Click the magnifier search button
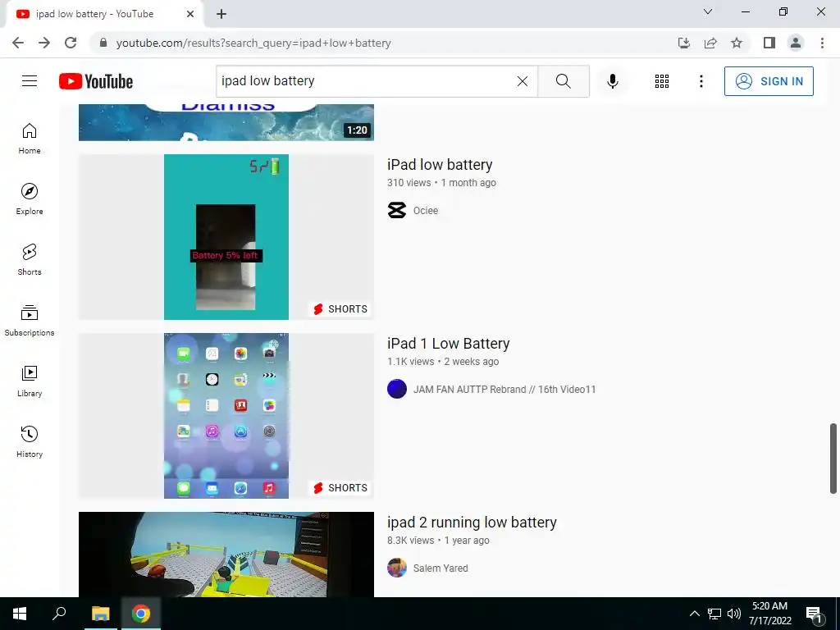The height and width of the screenshot is (630, 840). (x=563, y=81)
